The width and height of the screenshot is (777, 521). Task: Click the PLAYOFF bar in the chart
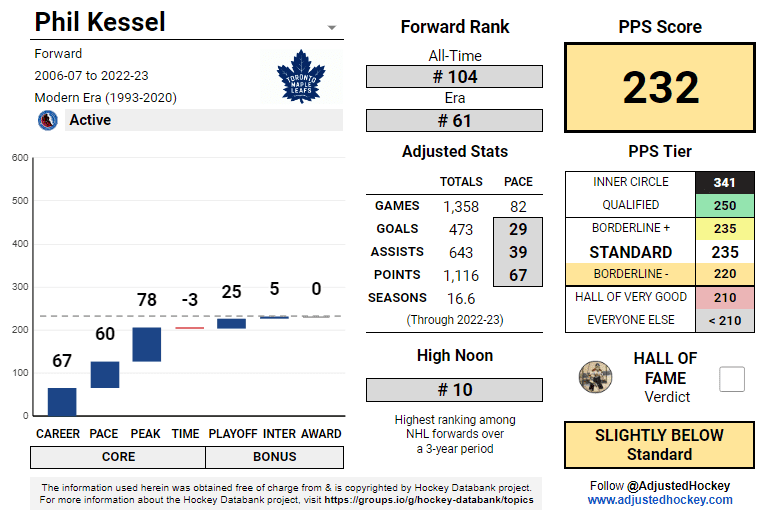click(231, 323)
